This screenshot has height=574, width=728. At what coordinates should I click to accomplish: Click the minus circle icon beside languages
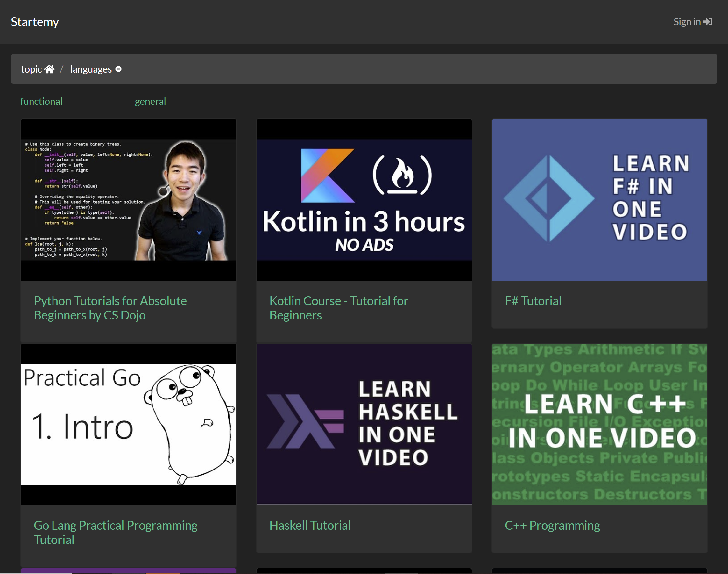pyautogui.click(x=118, y=69)
